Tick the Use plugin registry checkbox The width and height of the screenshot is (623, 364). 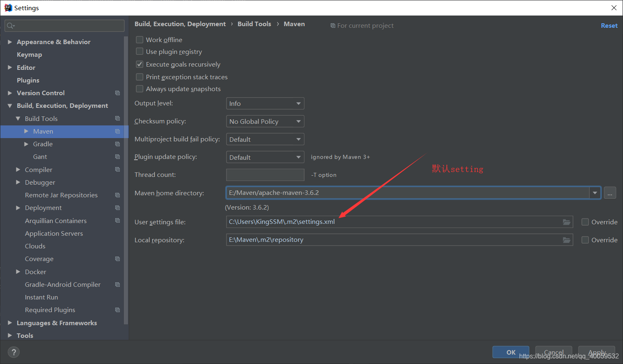coord(139,51)
